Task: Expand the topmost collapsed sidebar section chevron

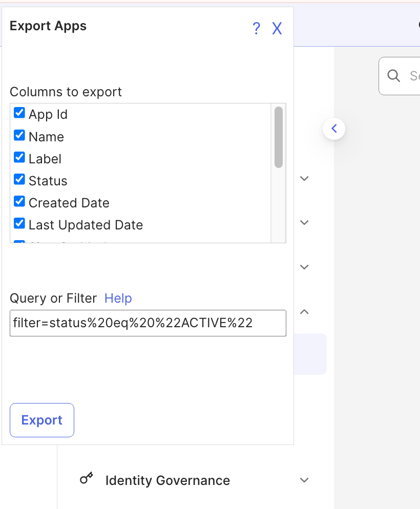Action: (x=304, y=178)
